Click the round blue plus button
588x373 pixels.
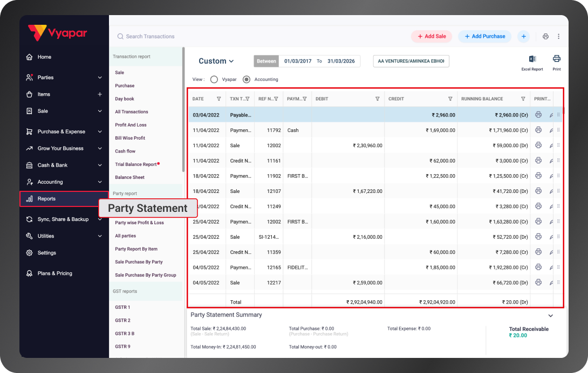[523, 36]
